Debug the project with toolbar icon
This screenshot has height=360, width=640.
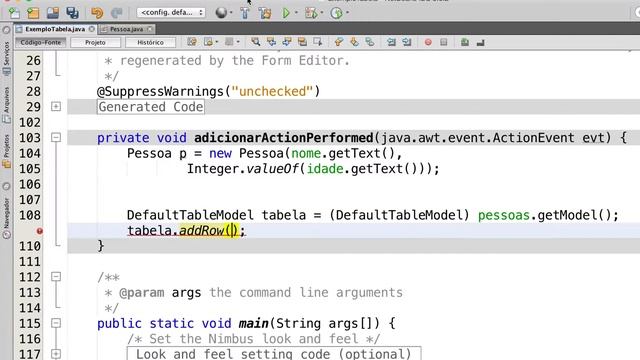click(x=311, y=13)
